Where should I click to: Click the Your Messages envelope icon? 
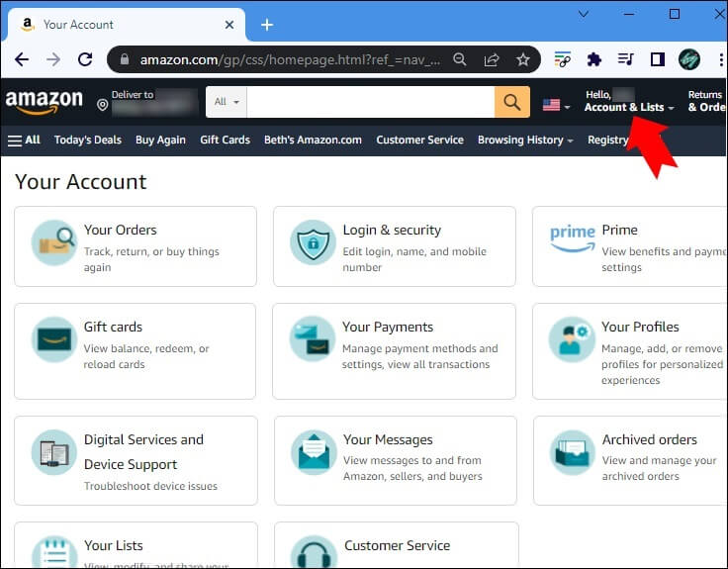(x=314, y=452)
